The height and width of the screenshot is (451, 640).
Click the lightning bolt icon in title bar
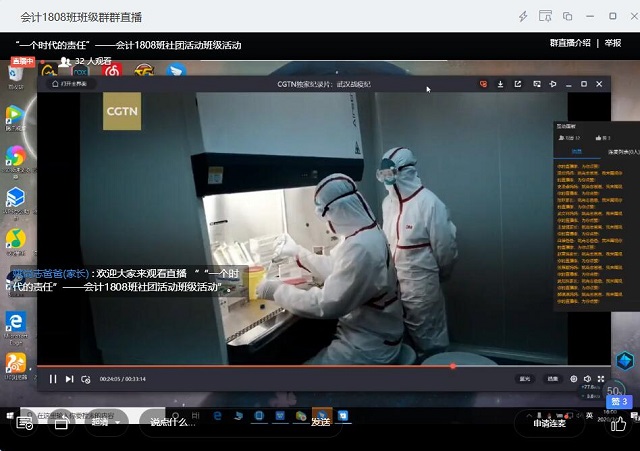(523, 16)
